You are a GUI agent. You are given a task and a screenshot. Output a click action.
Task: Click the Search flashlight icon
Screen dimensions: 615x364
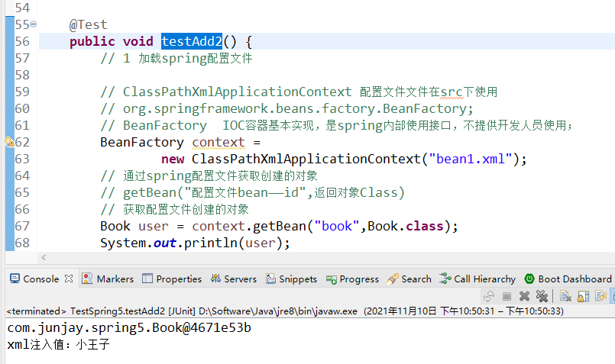click(x=393, y=279)
